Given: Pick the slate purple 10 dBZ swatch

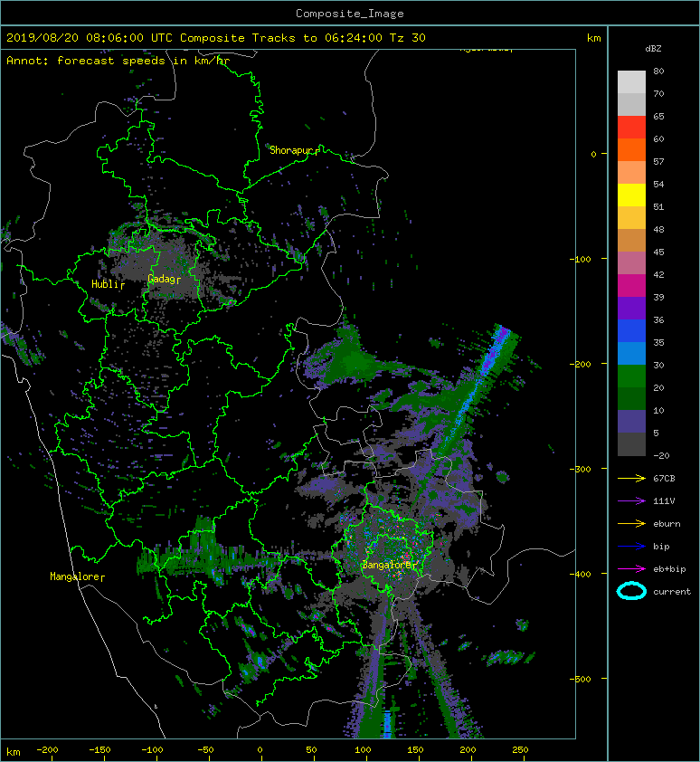Looking at the screenshot, I should click(631, 421).
